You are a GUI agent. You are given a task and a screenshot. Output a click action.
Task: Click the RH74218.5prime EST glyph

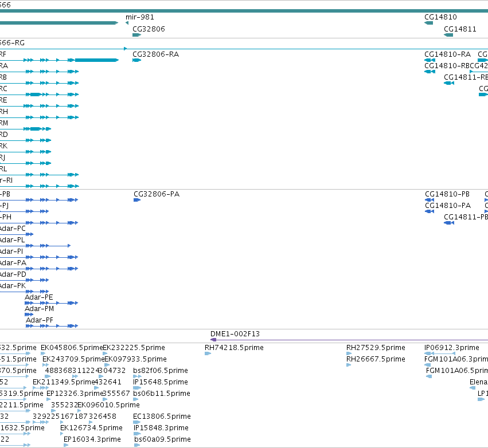point(208,353)
